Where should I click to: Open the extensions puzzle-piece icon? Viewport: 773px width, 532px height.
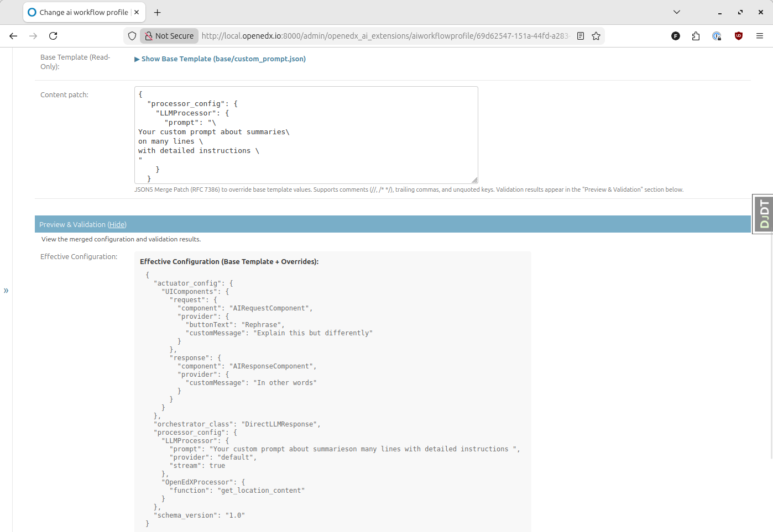pos(696,36)
